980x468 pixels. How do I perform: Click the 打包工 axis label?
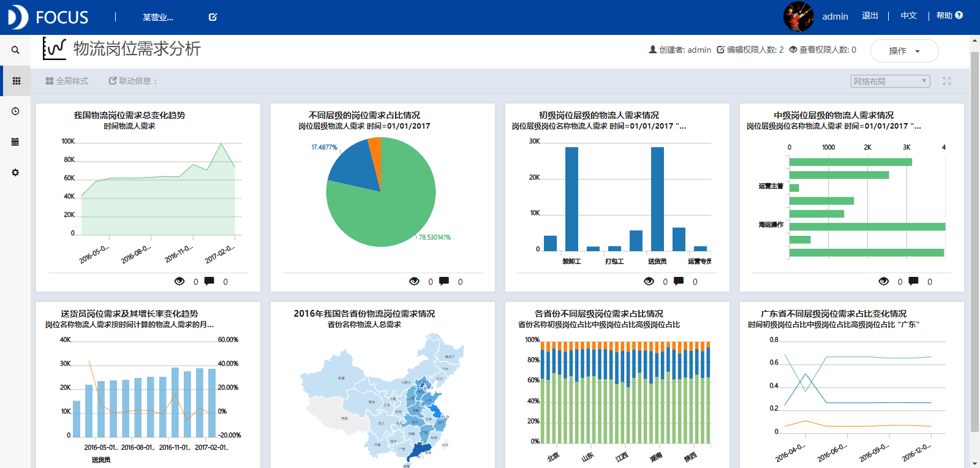[614, 262]
